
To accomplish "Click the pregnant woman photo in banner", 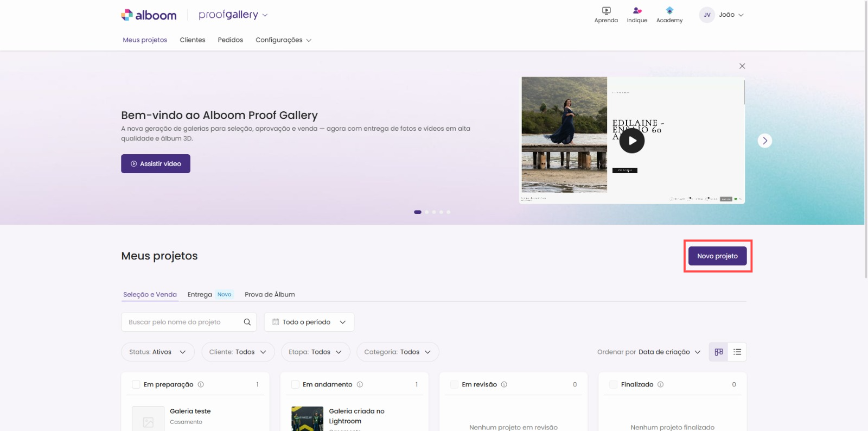I will [564, 135].
